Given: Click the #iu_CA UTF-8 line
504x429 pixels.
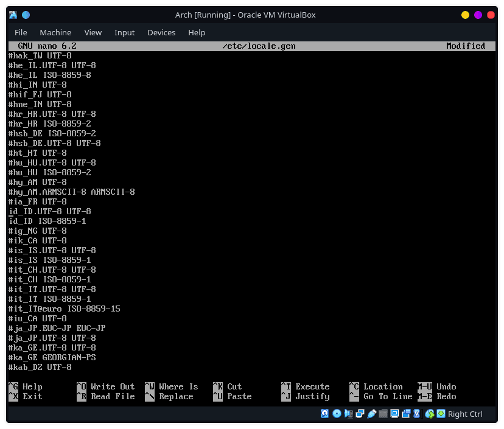Looking at the screenshot, I should [38, 318].
